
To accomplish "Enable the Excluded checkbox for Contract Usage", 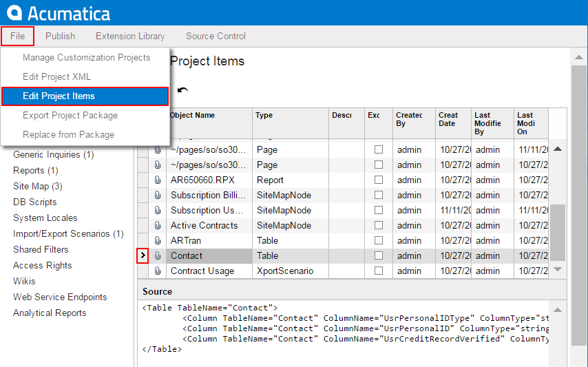I will [379, 271].
